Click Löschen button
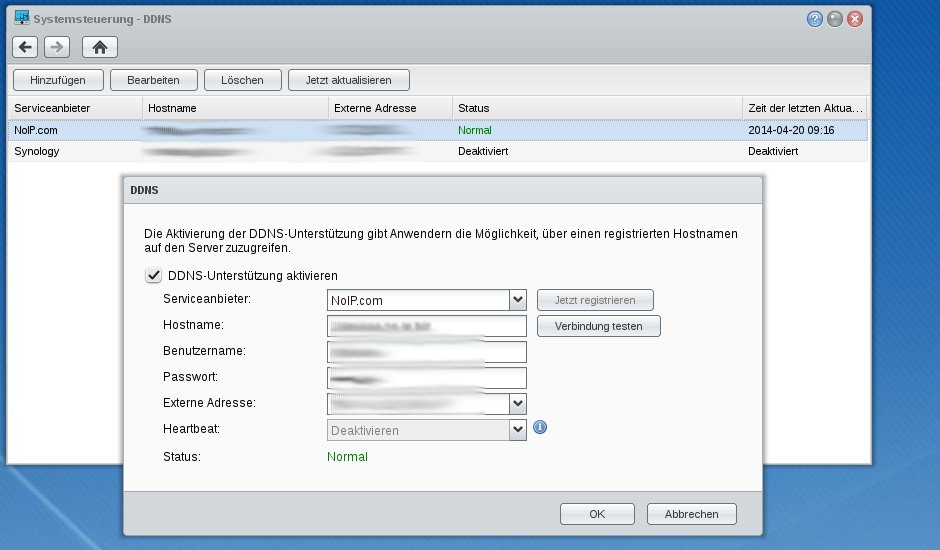The width and height of the screenshot is (940, 550). click(x=242, y=80)
